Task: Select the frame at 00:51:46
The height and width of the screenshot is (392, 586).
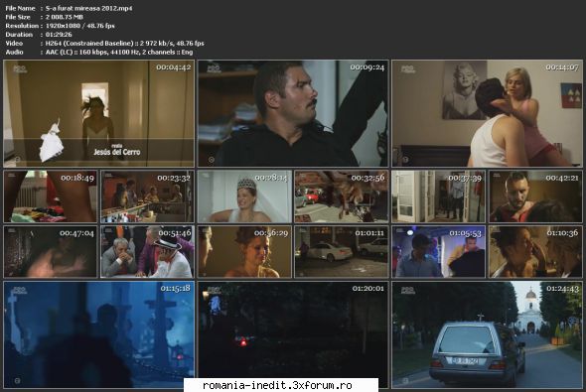Action: click(147, 252)
